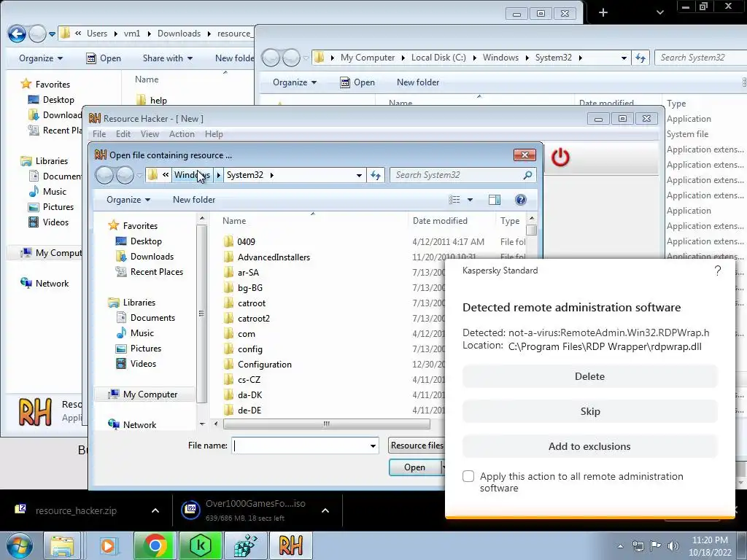Click the sidebar vertical scrollbar in Open dialog
747x560 pixels.
click(x=201, y=314)
